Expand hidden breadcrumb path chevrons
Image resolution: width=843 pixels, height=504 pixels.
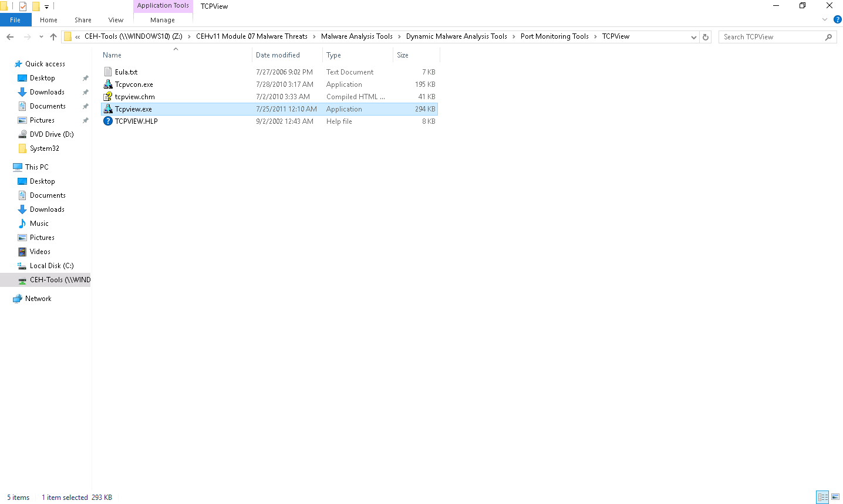pyautogui.click(x=77, y=37)
